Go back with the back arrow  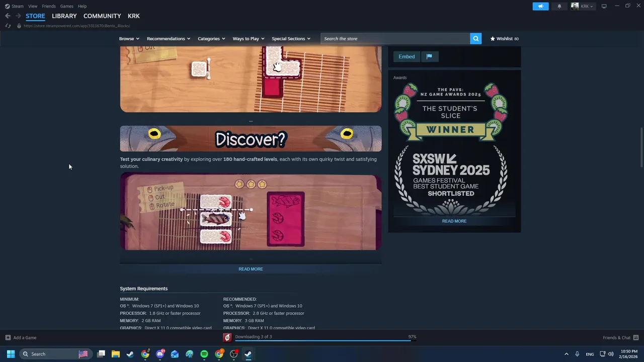(x=8, y=16)
